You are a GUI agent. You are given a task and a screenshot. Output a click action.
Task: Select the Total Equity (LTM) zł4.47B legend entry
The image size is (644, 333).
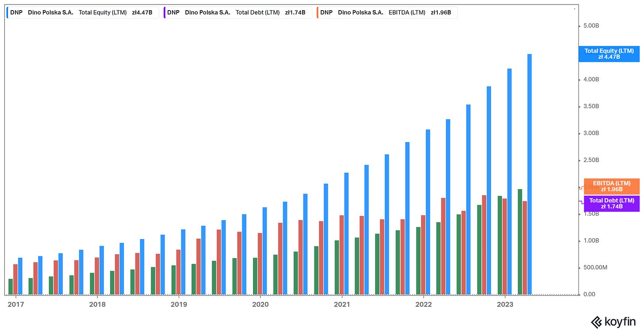(83, 12)
